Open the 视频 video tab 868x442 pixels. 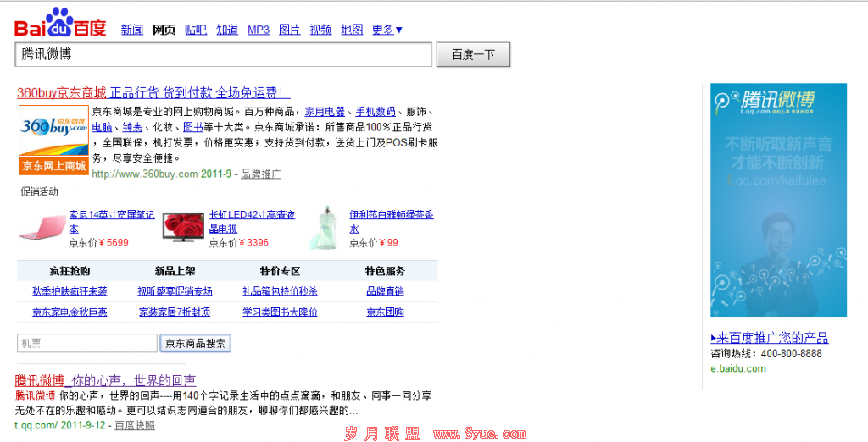[x=320, y=30]
